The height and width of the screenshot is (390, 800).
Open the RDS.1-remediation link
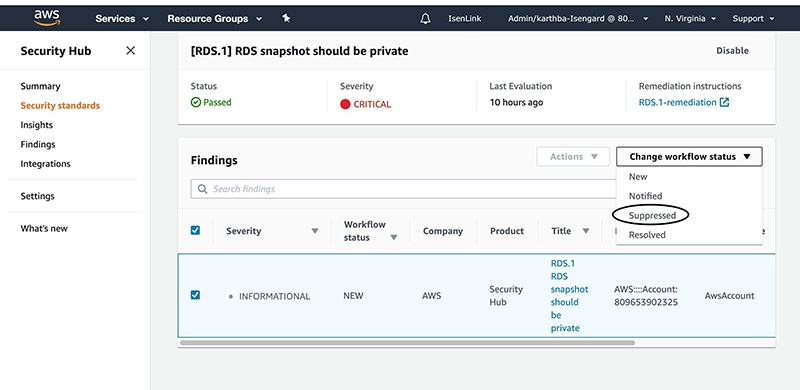tap(678, 102)
